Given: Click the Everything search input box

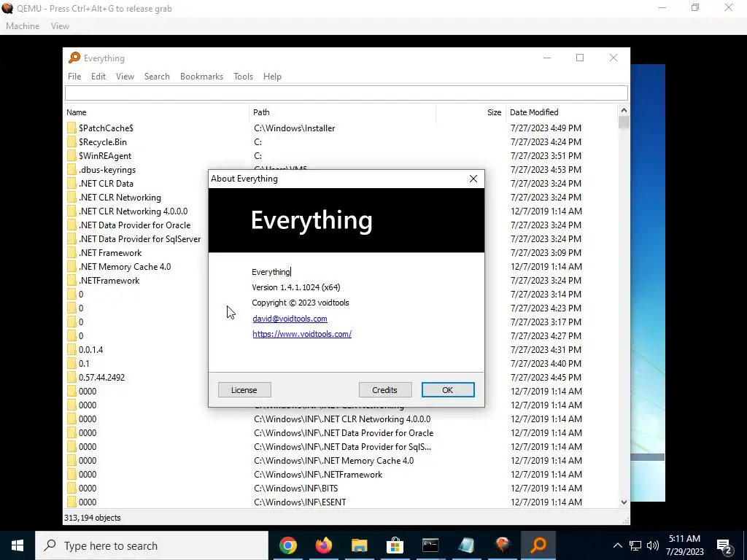Looking at the screenshot, I should (x=347, y=93).
